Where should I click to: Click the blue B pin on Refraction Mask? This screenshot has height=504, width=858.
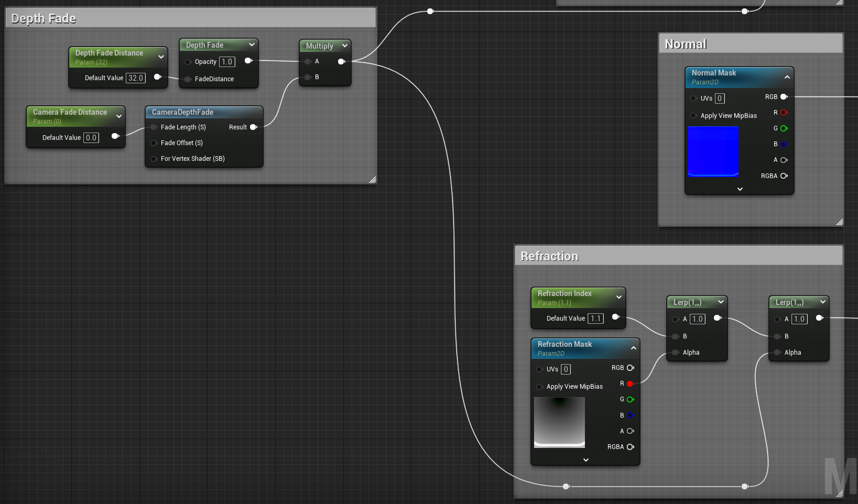point(630,415)
